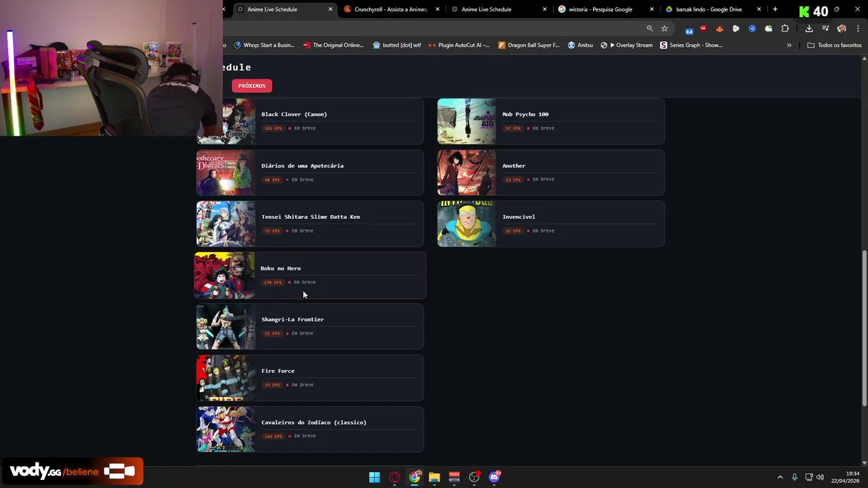Open the Invencível title

pyautogui.click(x=519, y=217)
